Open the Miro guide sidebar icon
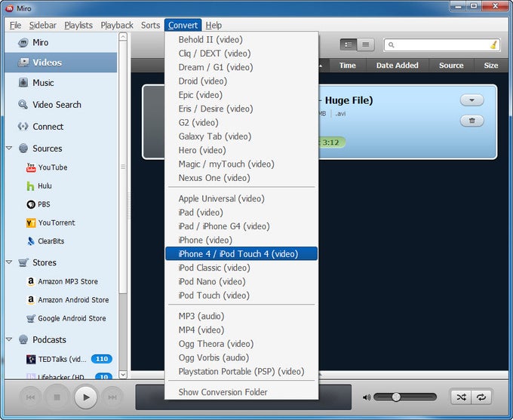Viewport: 513px width, 420px height. point(23,42)
